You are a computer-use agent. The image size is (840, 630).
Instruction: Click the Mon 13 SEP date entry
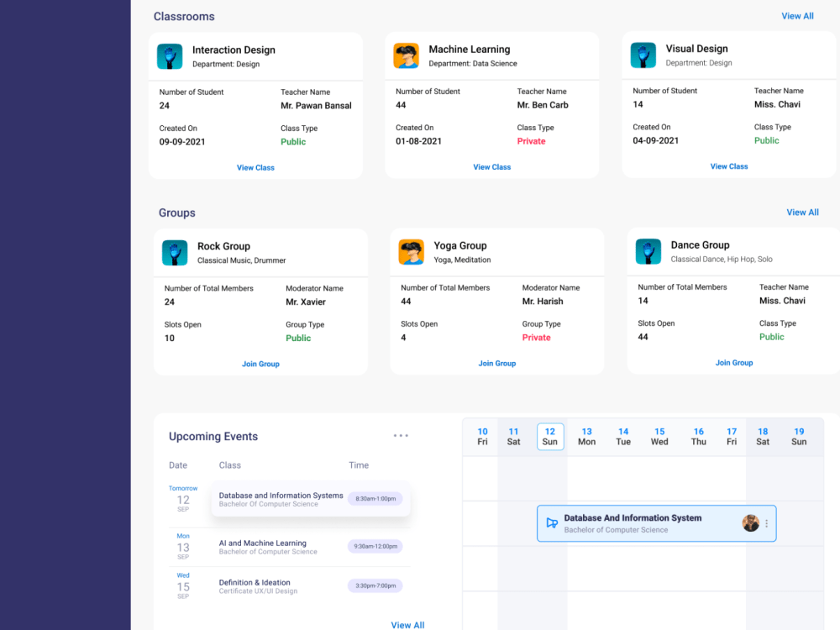pos(183,547)
